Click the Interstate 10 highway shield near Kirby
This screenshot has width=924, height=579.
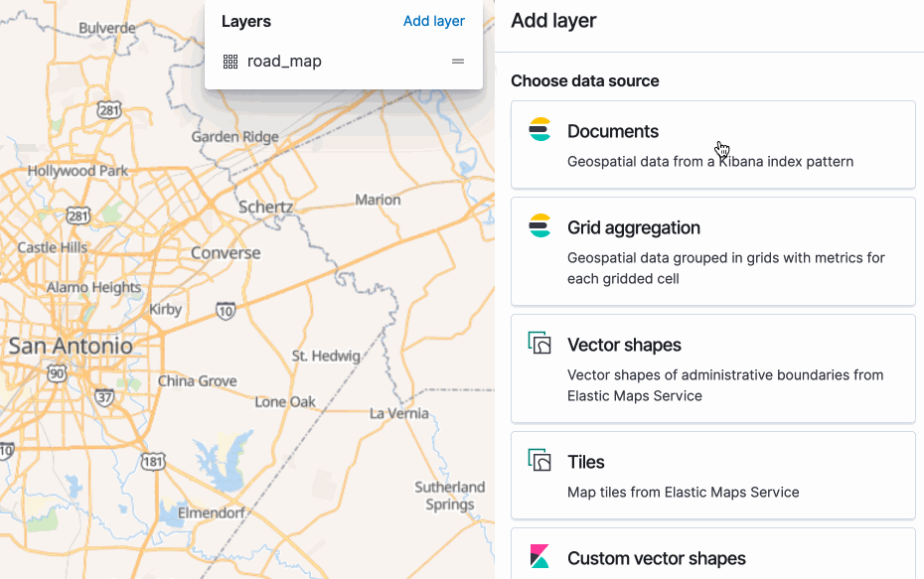[226, 311]
